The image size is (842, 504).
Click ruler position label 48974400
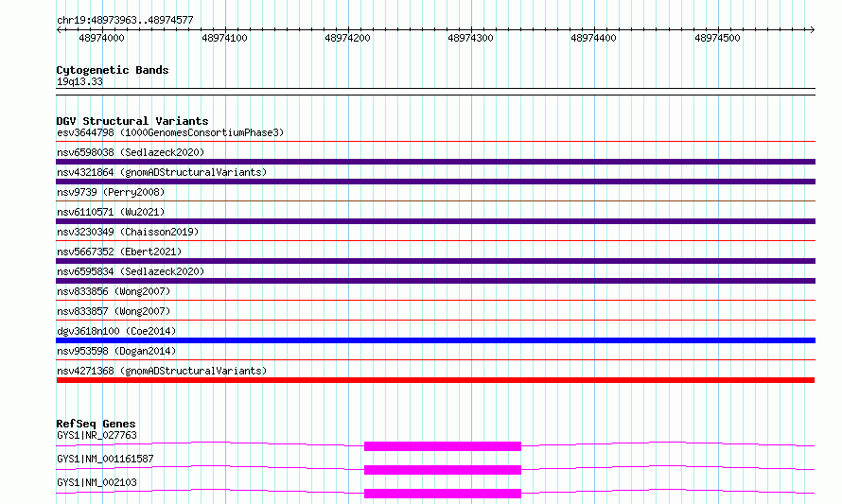click(593, 38)
